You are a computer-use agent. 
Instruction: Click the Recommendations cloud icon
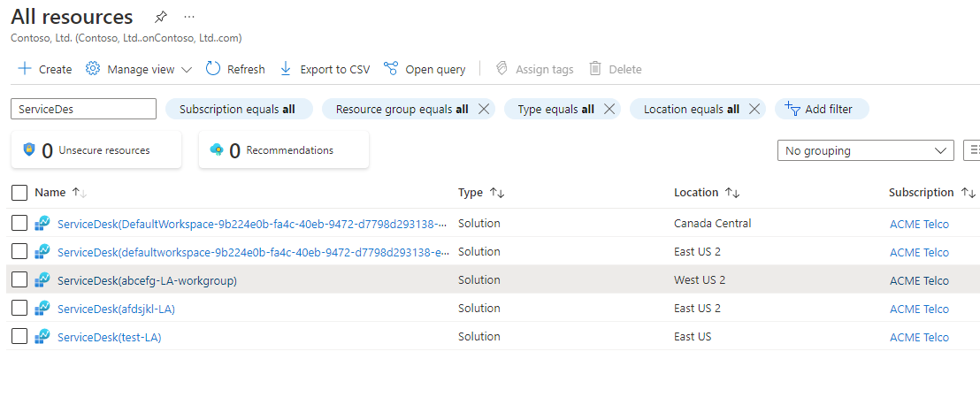coord(217,149)
